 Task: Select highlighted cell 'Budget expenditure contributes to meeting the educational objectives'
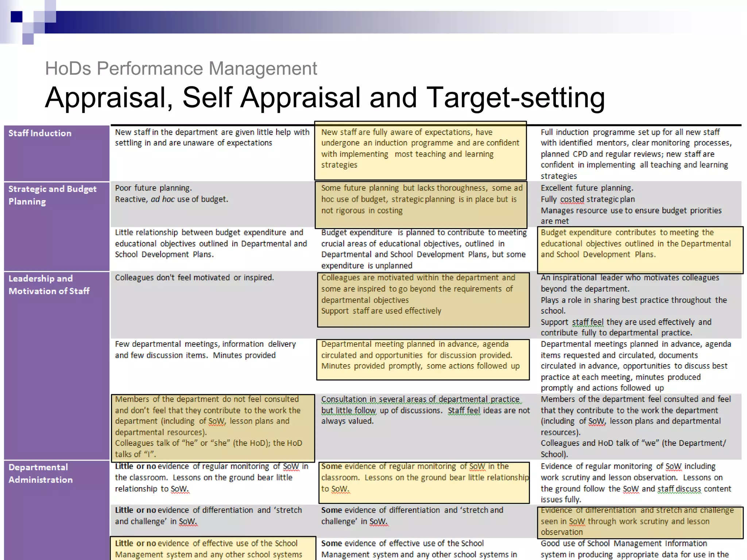[x=640, y=250]
